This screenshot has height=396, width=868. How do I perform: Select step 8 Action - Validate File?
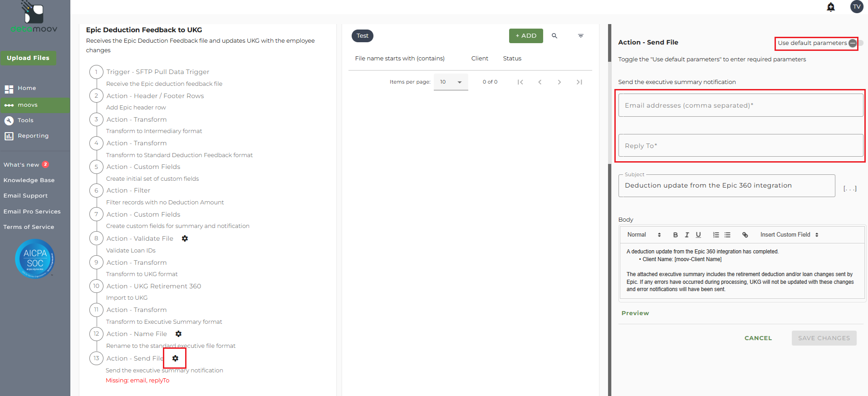coord(140,238)
